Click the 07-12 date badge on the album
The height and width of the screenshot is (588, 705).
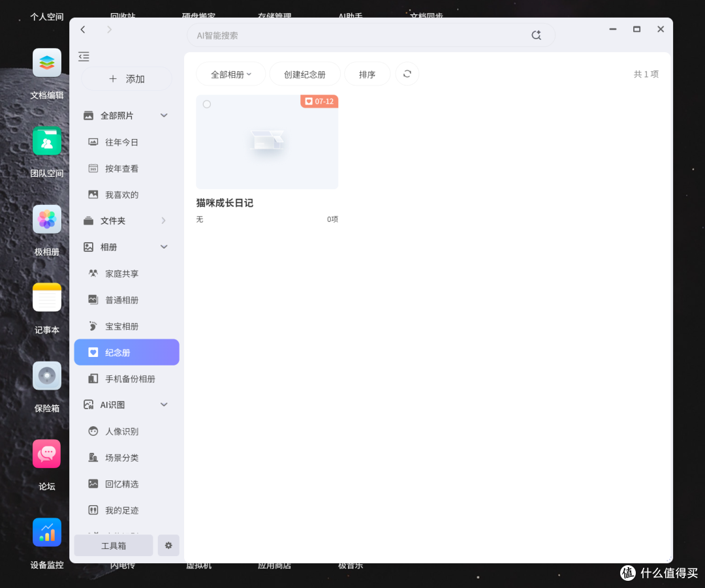point(319,102)
